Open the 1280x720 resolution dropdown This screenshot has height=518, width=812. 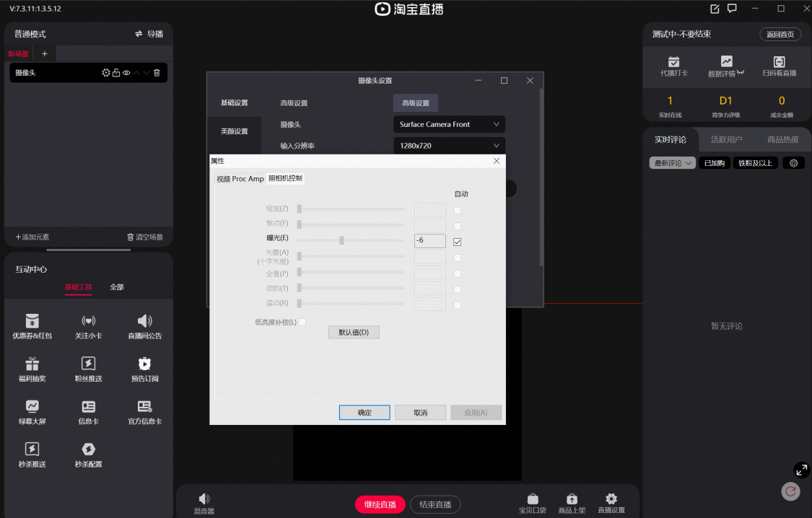coord(449,146)
